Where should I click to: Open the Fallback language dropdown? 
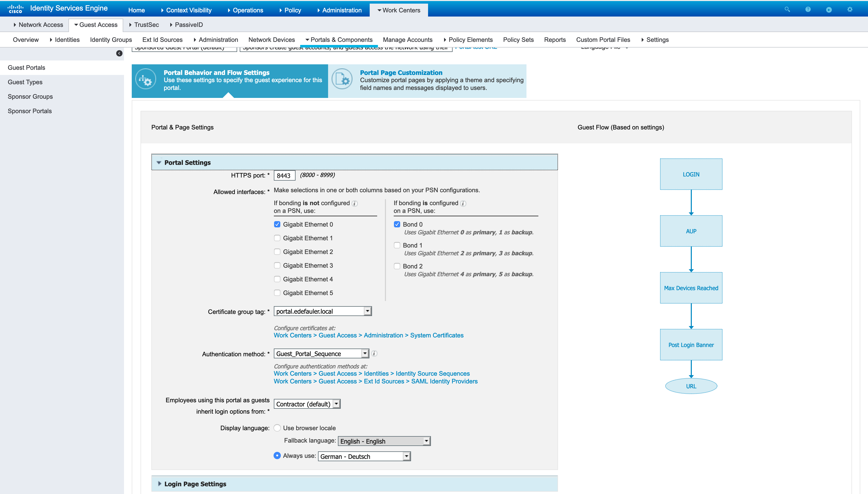pos(384,441)
